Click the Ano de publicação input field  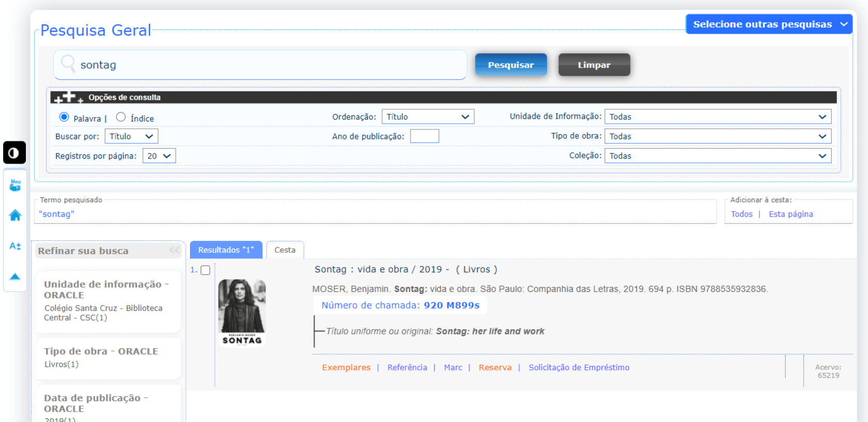pyautogui.click(x=424, y=136)
